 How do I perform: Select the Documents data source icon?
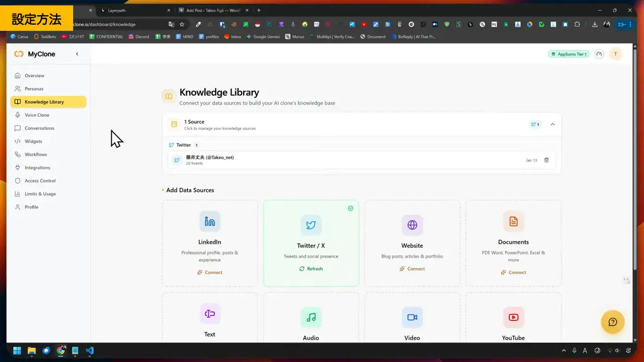click(x=513, y=221)
